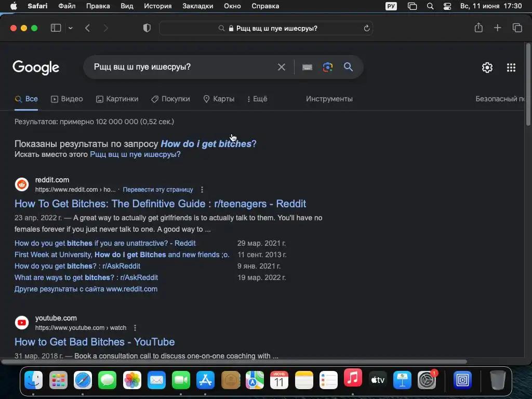Click Перевести эту страницу link
Image resolution: width=532 pixels, height=399 pixels.
tap(158, 189)
